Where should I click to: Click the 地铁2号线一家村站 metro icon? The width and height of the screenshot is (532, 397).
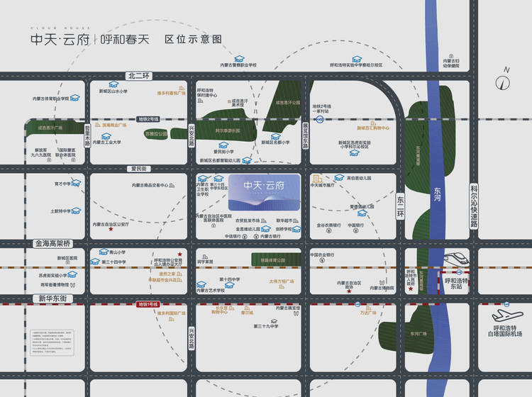[321, 121]
